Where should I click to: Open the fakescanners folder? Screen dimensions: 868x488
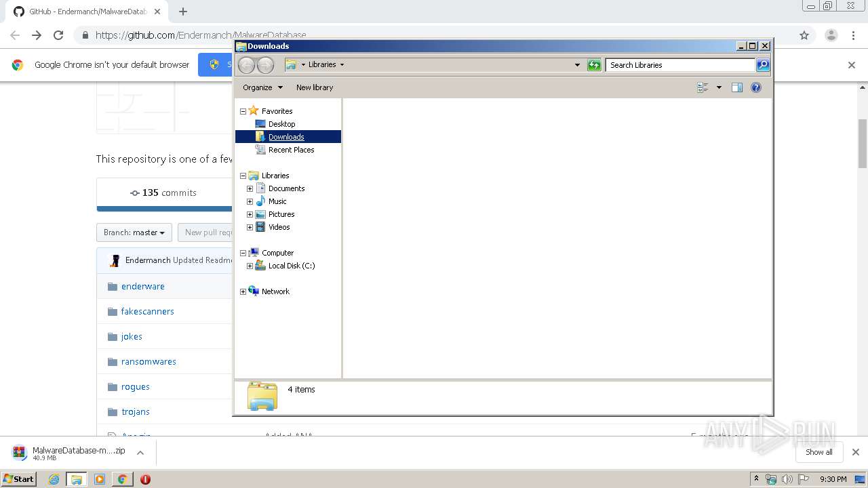point(147,311)
